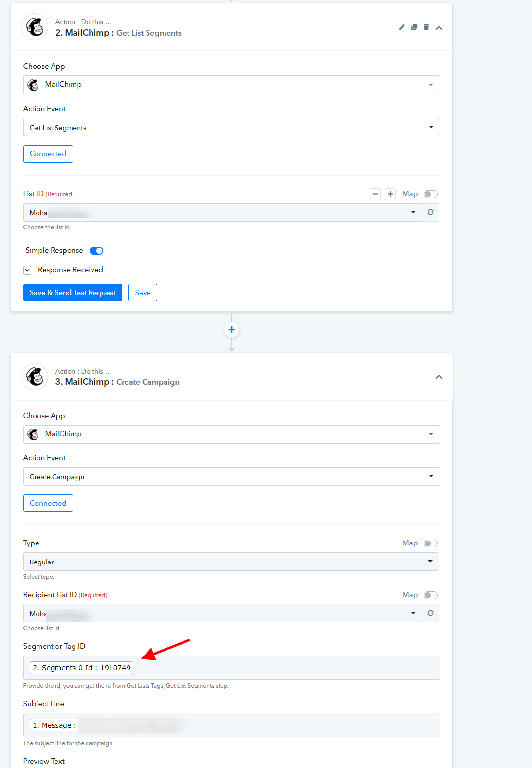The width and height of the screenshot is (532, 768).
Task: Enable the Map toggle for Recipient List ID
Action: tap(431, 595)
